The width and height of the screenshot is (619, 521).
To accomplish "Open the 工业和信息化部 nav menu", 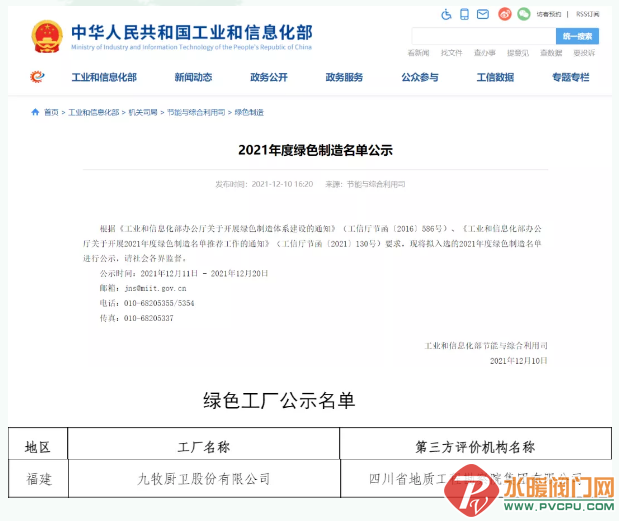I will 104,77.
